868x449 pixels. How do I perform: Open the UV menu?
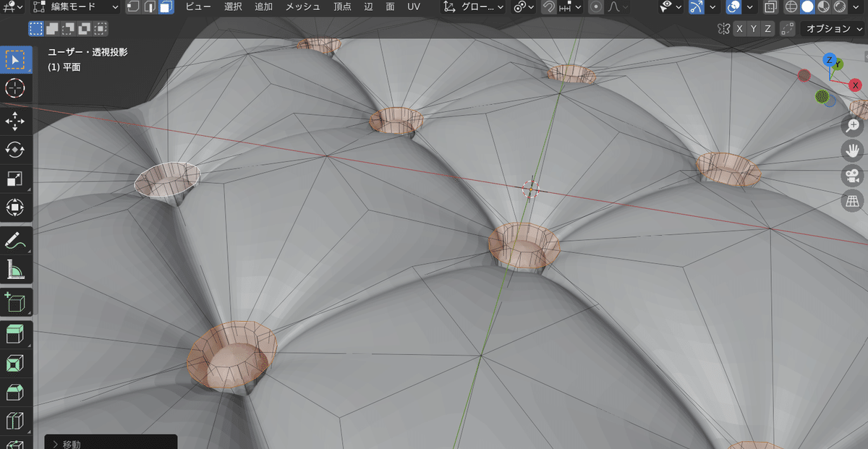pyautogui.click(x=413, y=7)
